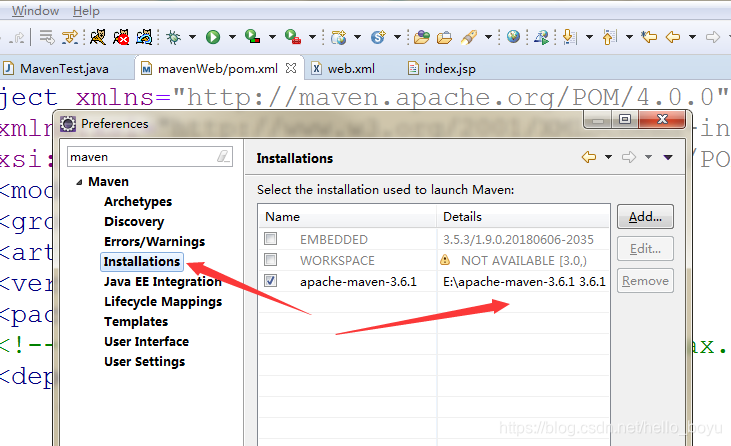Click the Name column header
Viewport: 731px width, 446px height.
coord(347,217)
